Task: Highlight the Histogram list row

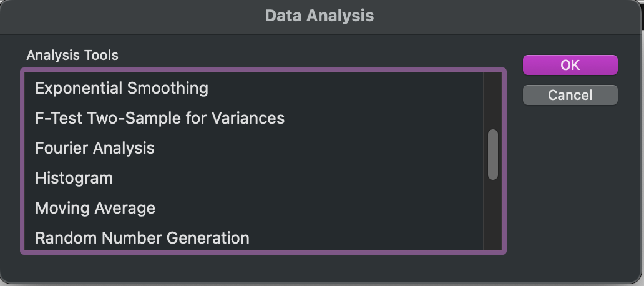Action: click(254, 179)
